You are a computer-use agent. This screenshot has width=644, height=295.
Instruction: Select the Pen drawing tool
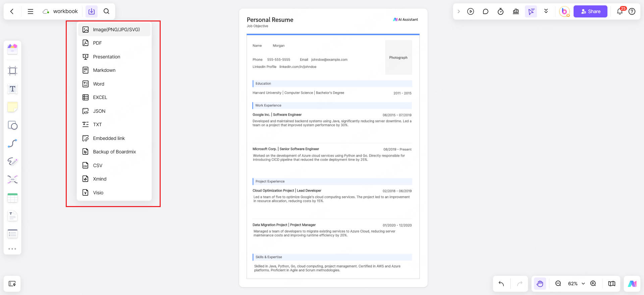click(x=12, y=161)
